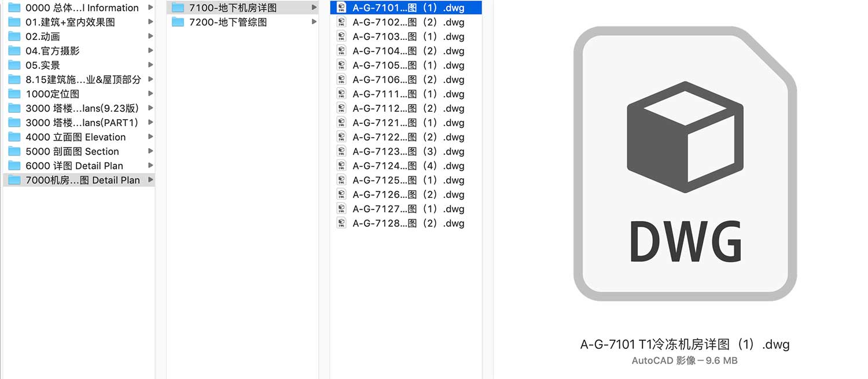Expand the arrow for 6000 详图 Detail Plan
The image size is (868, 379).
(x=150, y=165)
